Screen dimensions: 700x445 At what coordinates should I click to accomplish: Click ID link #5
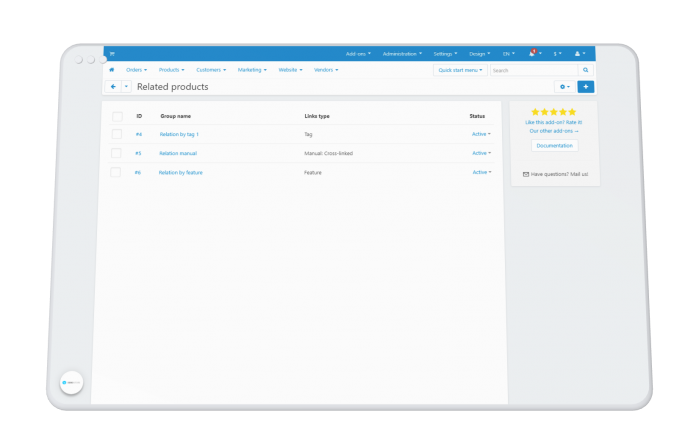(x=138, y=154)
